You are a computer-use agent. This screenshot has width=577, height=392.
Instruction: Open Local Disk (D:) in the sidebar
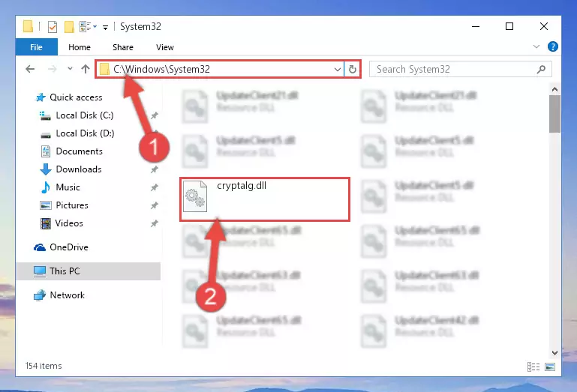point(85,133)
